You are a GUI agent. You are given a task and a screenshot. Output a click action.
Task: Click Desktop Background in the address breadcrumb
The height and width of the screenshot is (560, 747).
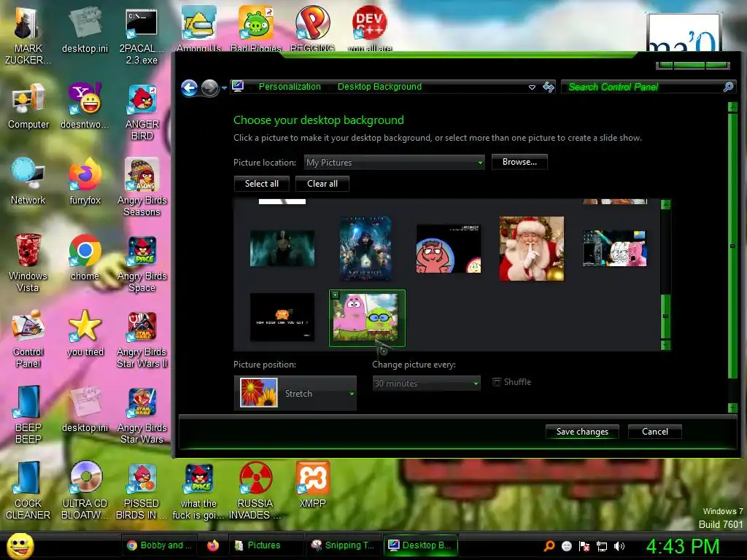tap(379, 87)
